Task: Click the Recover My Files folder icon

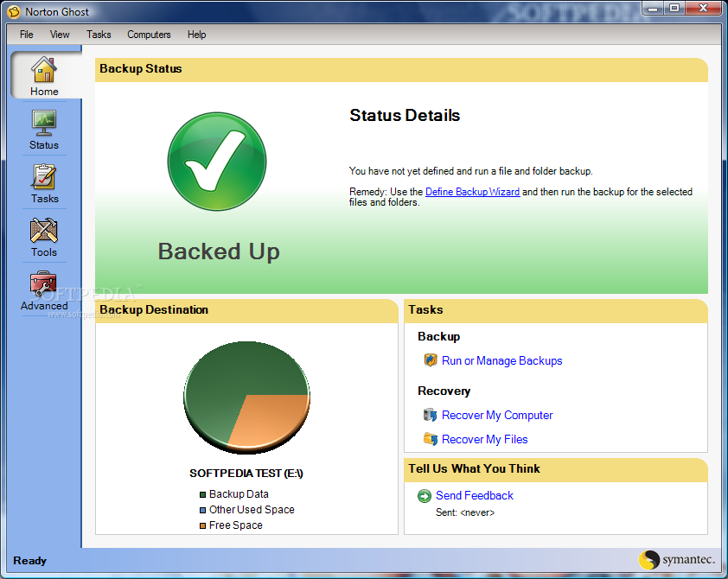Action: (x=431, y=439)
